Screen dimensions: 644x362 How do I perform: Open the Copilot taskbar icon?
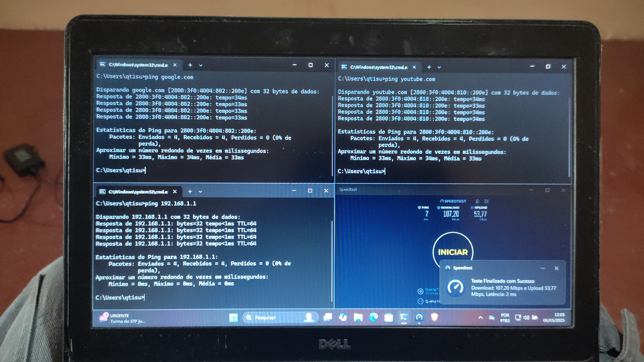[x=343, y=318]
